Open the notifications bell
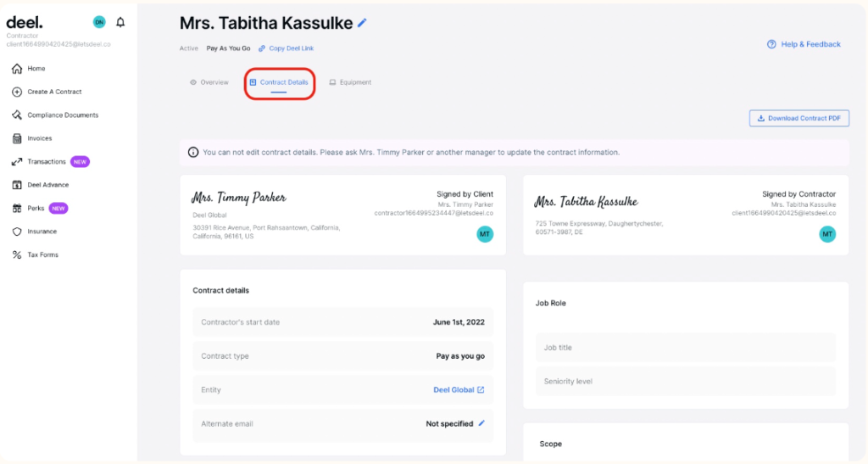 [120, 22]
